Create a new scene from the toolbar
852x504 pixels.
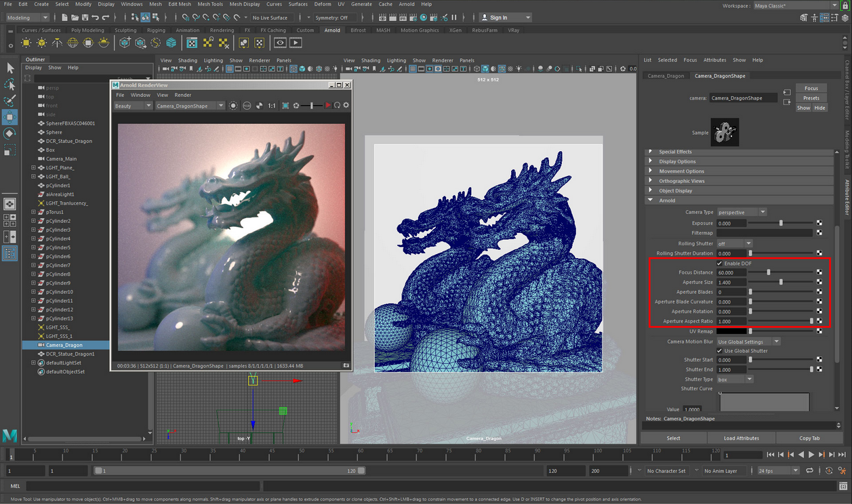tap(64, 18)
